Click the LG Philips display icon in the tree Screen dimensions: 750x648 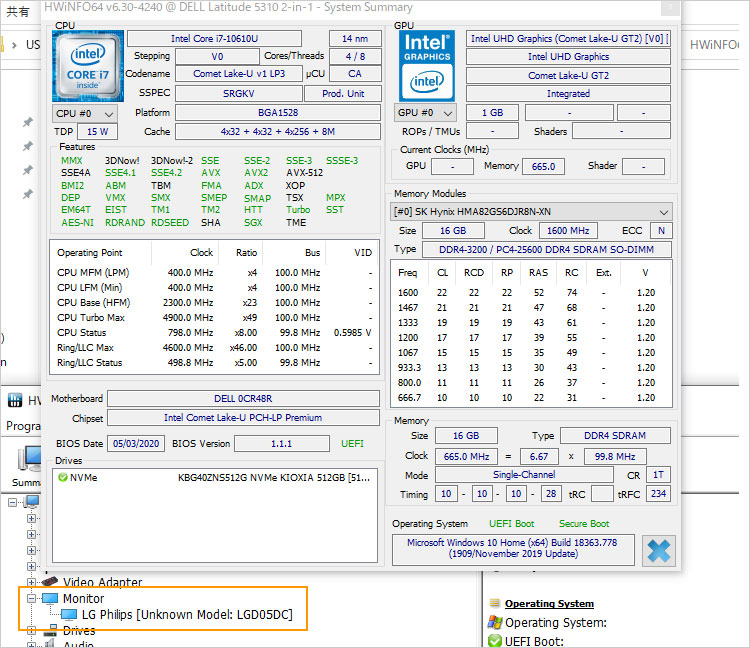(x=69, y=614)
